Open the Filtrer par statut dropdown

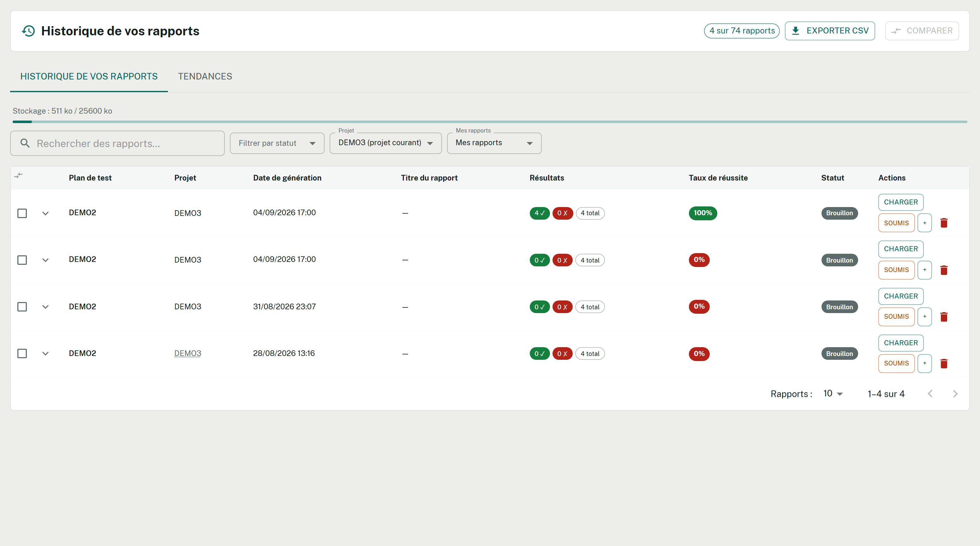[x=277, y=143]
